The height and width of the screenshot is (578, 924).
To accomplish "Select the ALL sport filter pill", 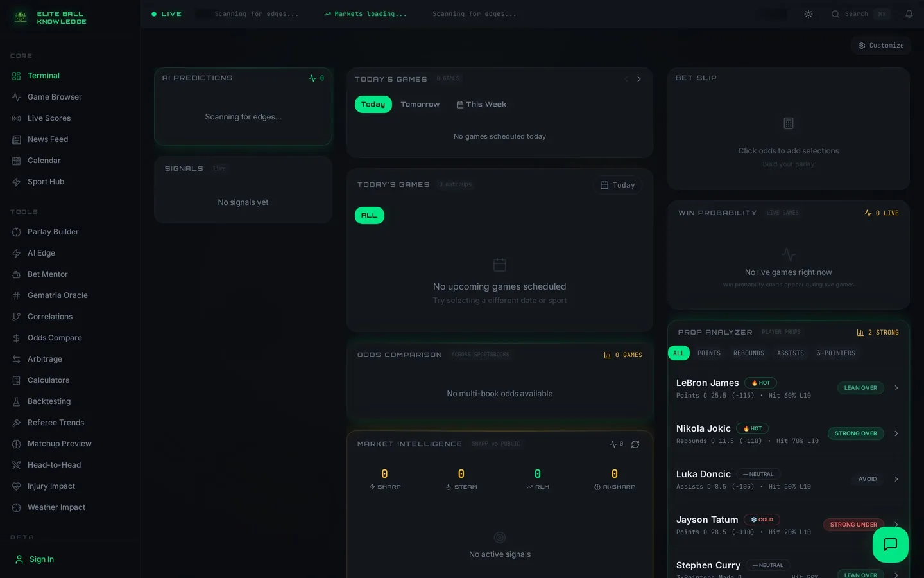I will (x=370, y=216).
